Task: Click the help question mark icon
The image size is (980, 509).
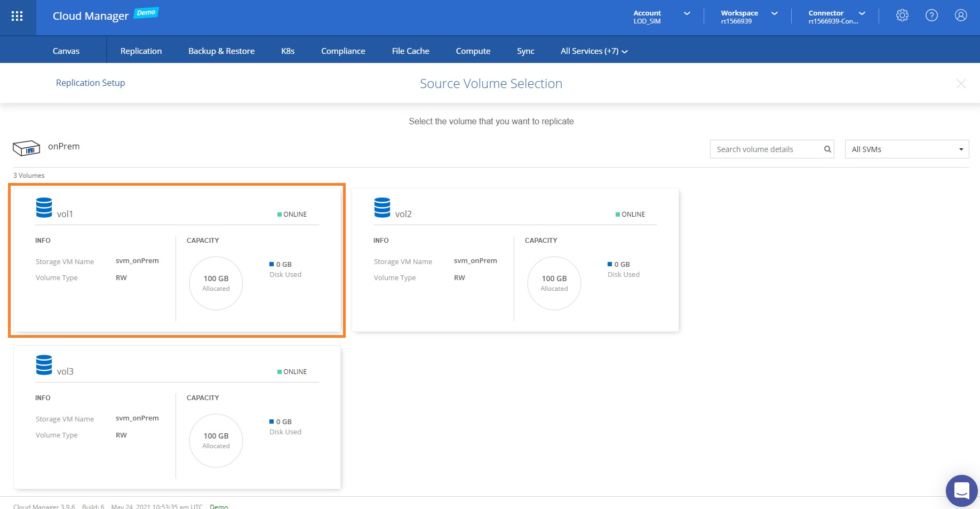Action: (931, 15)
